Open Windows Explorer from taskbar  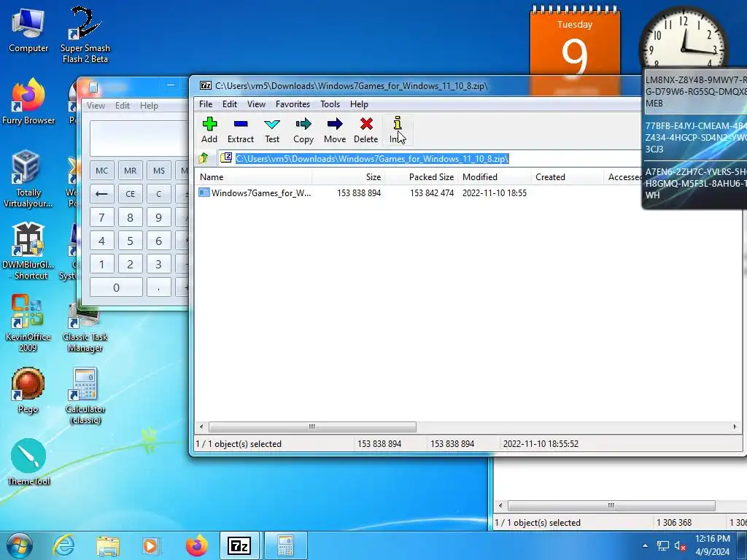(108, 545)
